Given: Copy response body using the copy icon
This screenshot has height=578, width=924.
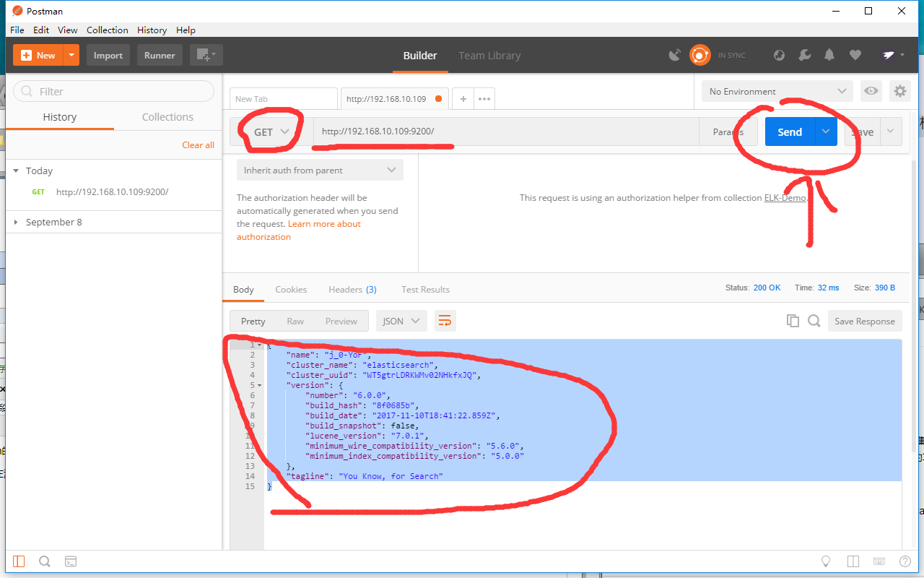Looking at the screenshot, I should point(793,321).
